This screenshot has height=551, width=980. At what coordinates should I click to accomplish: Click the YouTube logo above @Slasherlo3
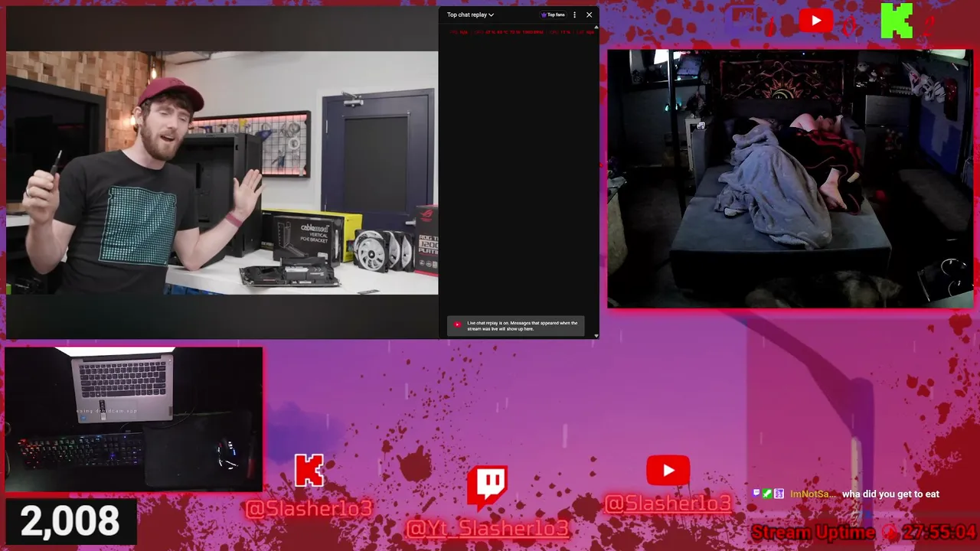coord(668,471)
